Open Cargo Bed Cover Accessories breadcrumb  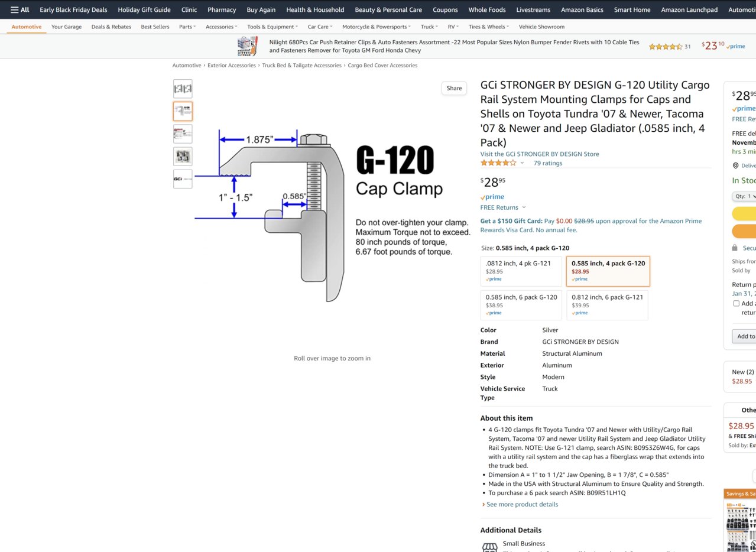382,66
